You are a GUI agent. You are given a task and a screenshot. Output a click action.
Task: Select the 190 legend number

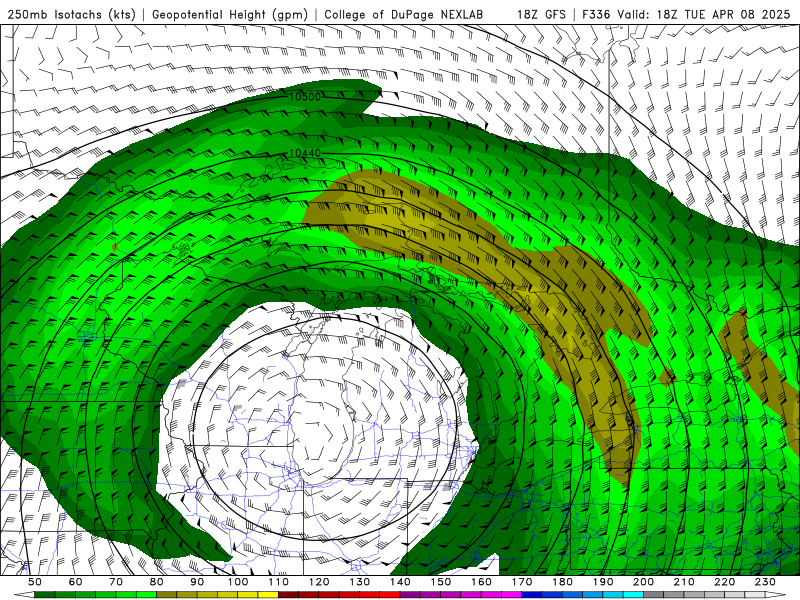coord(603,582)
